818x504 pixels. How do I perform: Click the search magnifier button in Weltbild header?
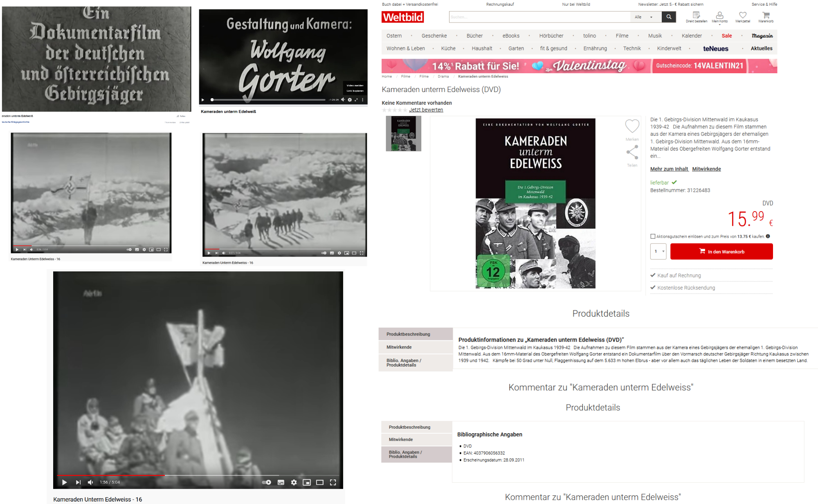point(669,17)
